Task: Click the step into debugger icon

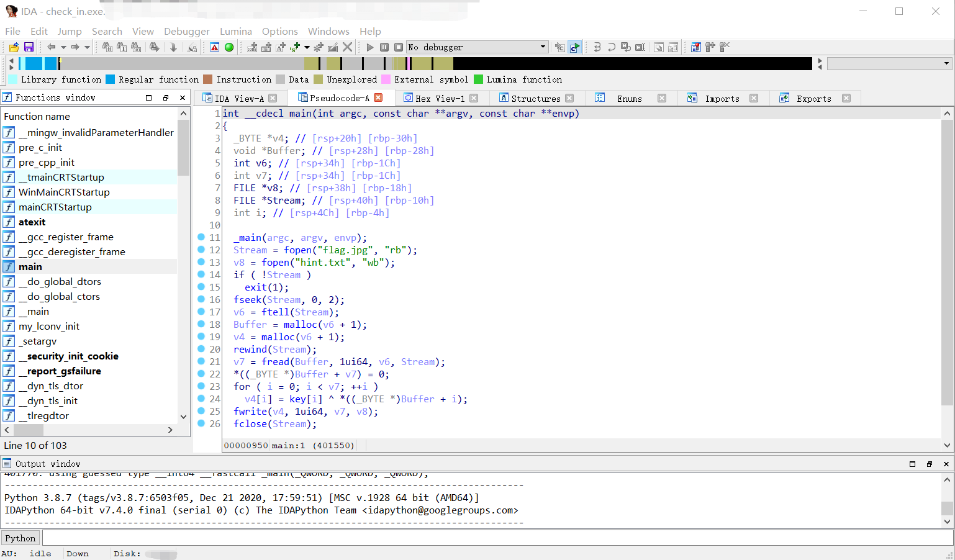Action: coord(597,47)
